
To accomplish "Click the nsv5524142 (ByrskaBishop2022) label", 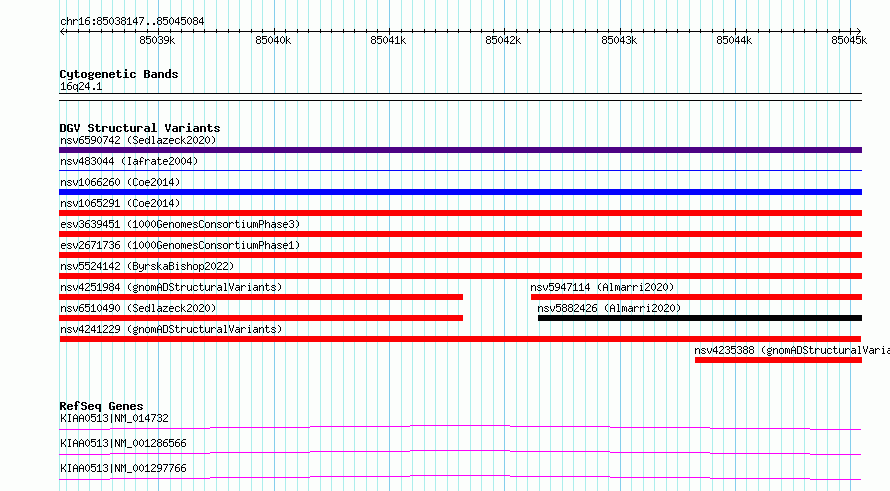I will (147, 266).
